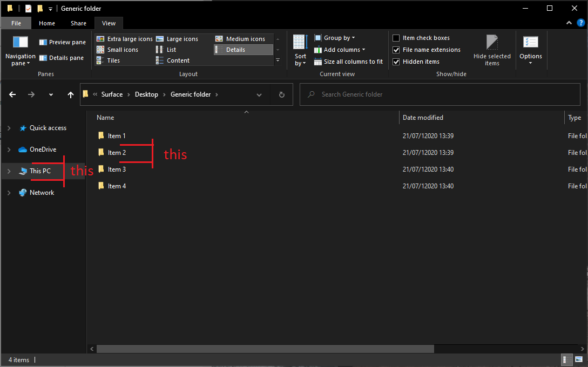Image resolution: width=588 pixels, height=367 pixels.
Task: Switch to the Share tab
Action: pos(78,23)
